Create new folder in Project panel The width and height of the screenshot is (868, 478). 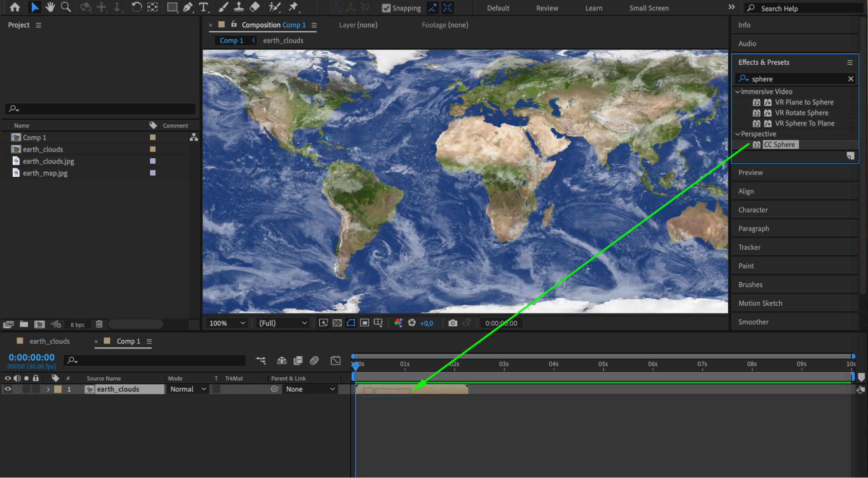point(24,324)
